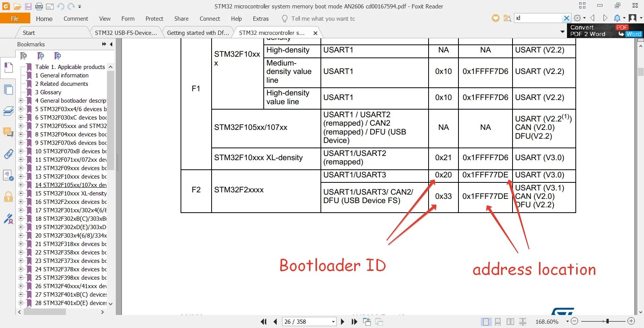Expand bookmark '16 STM32F2xxxx devices'

(21, 202)
